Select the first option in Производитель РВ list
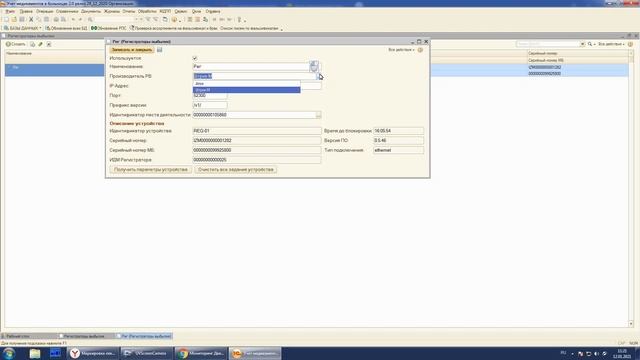This screenshot has height=360, width=640. tap(247, 84)
